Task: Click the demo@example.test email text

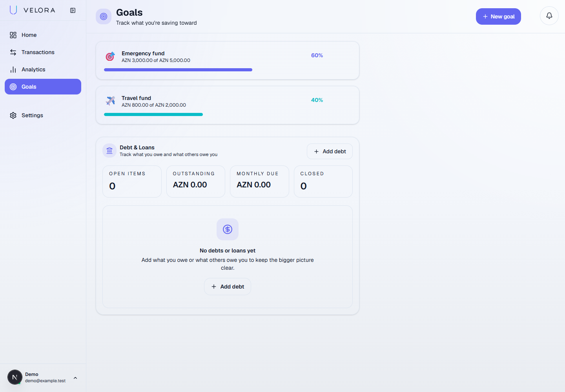Action: coord(46,381)
